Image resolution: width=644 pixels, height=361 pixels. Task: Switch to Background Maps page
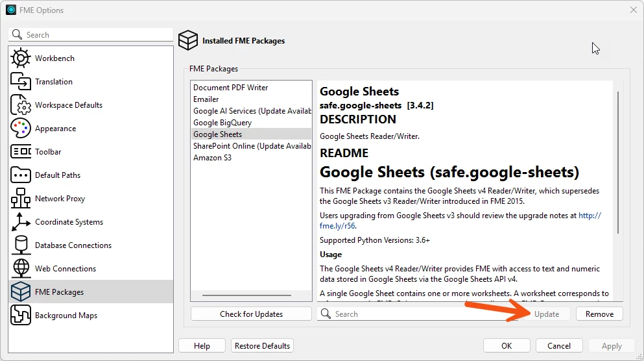[91, 316]
